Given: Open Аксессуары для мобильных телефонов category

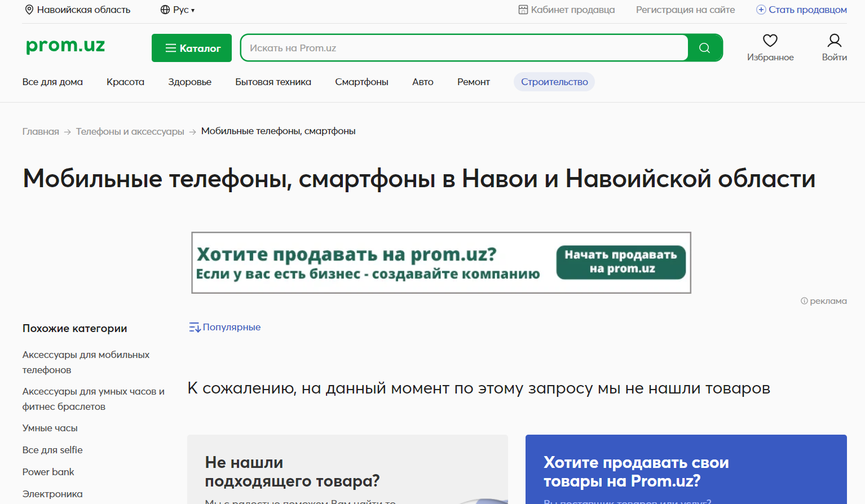Looking at the screenshot, I should [86, 362].
